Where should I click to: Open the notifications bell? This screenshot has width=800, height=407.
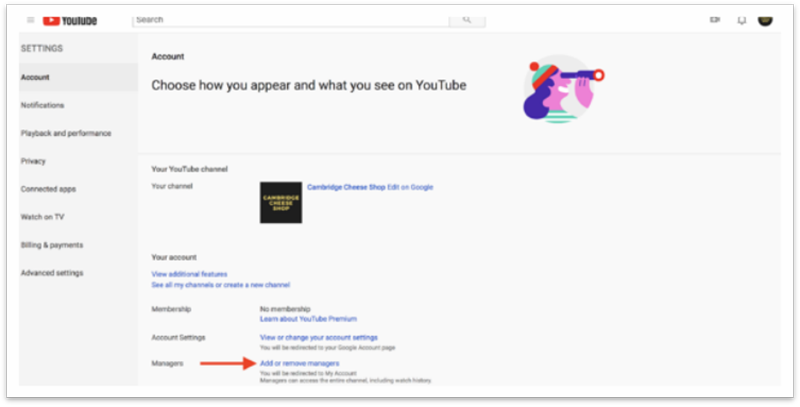[x=742, y=20]
